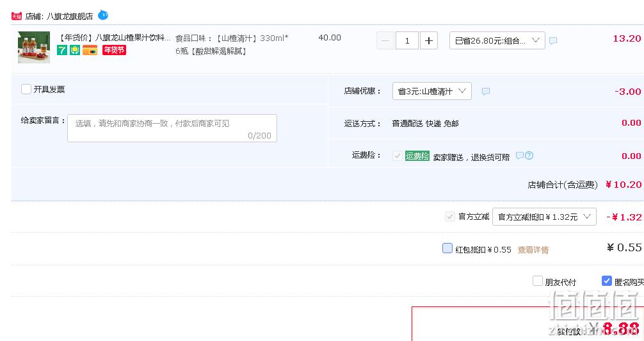Image resolution: width=644 pixels, height=341 pixels.
Task: Click the flavor spec text 山楂清汁 330ml
Action: pos(232,44)
